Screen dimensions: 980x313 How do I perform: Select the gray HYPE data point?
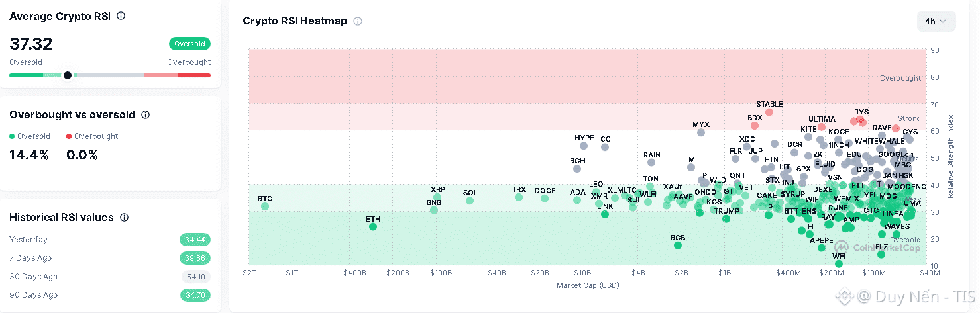(584, 146)
